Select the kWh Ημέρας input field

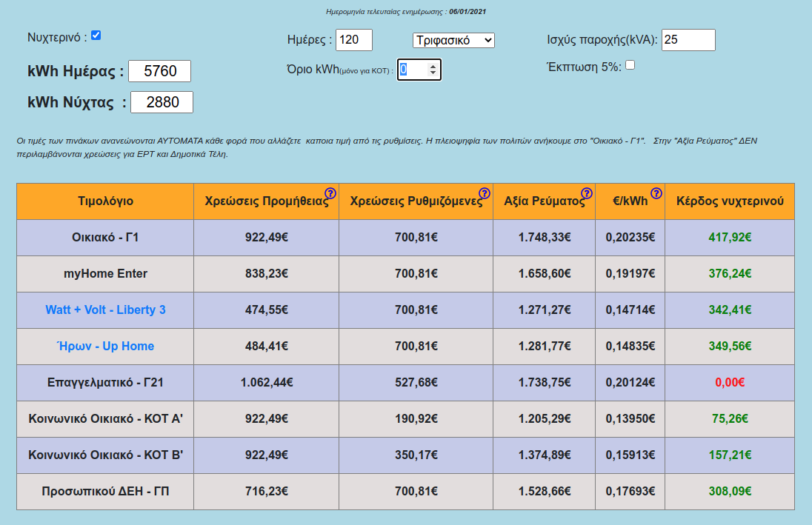coord(159,71)
